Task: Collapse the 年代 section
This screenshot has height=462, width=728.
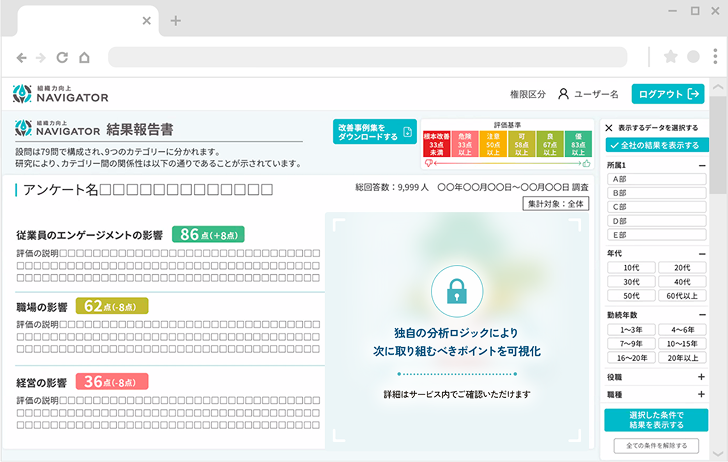Action: pyautogui.click(x=702, y=254)
